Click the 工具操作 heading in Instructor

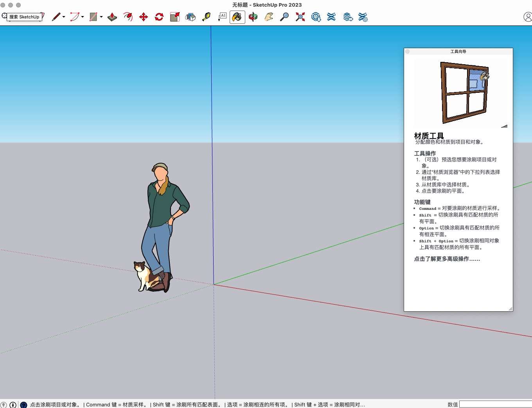tap(425, 153)
